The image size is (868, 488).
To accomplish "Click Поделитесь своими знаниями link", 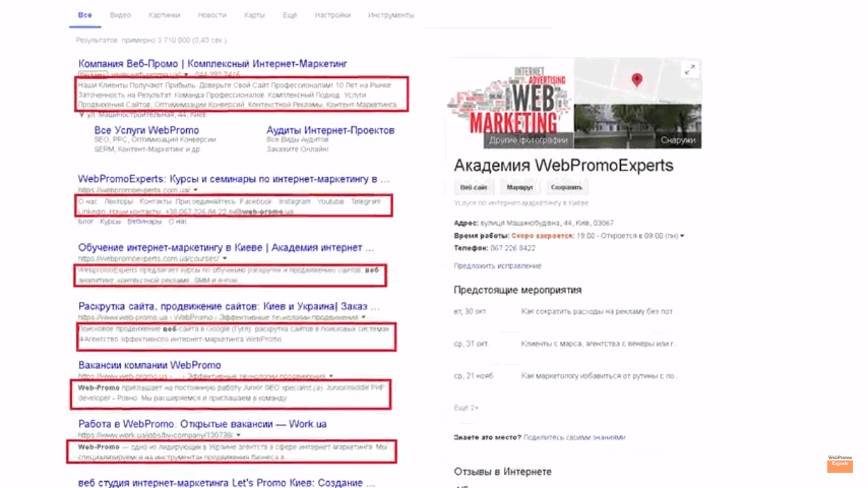I will pos(574,437).
